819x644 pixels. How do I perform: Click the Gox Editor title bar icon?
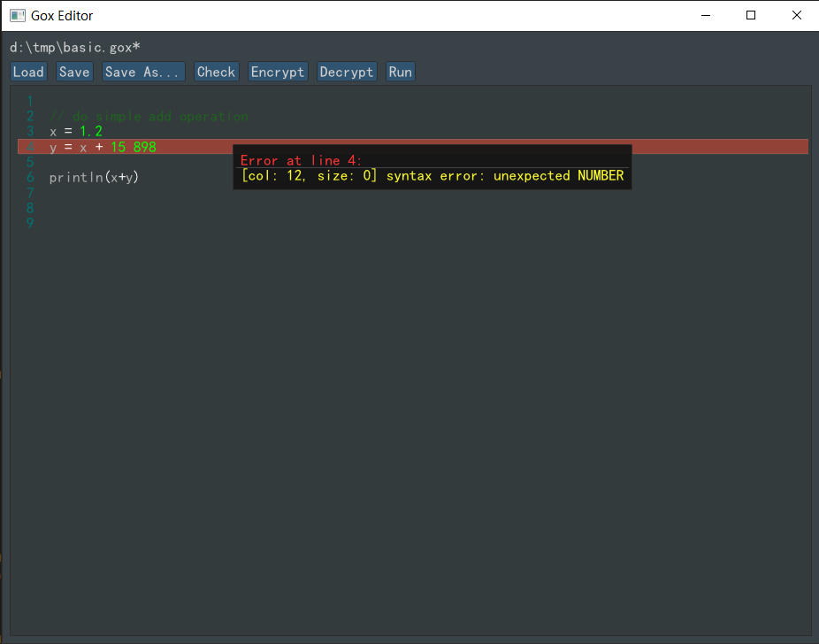click(17, 15)
